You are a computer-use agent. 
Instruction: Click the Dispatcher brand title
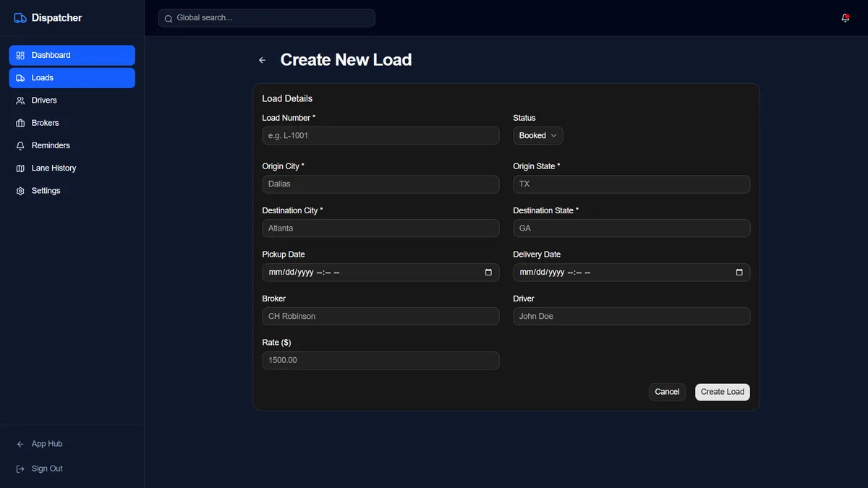(56, 18)
